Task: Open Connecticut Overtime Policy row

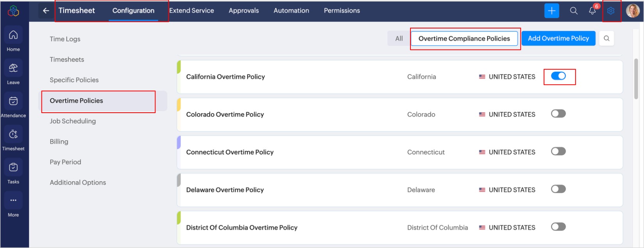Action: tap(400, 152)
